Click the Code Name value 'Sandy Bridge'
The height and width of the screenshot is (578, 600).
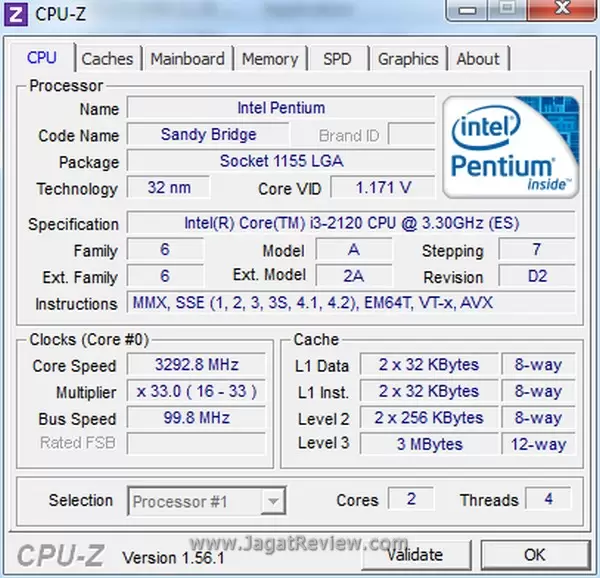coord(208,134)
